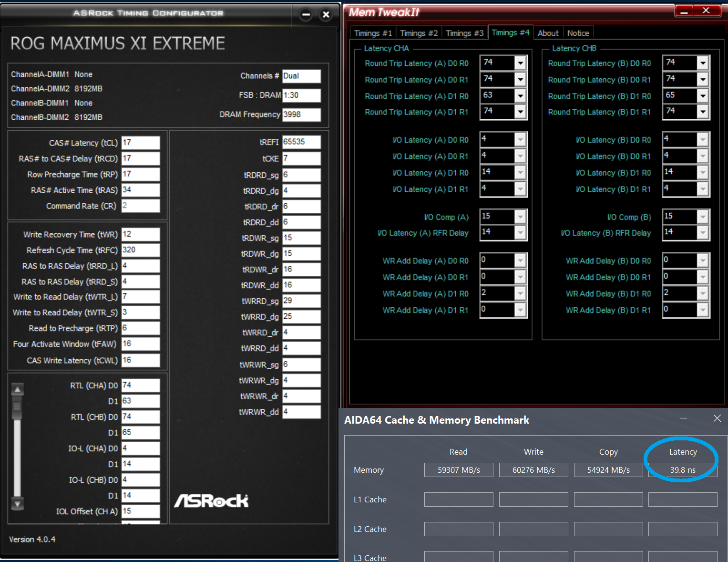728x562 pixels.
Task: Switch to the Timings #3 tab
Action: click(464, 33)
